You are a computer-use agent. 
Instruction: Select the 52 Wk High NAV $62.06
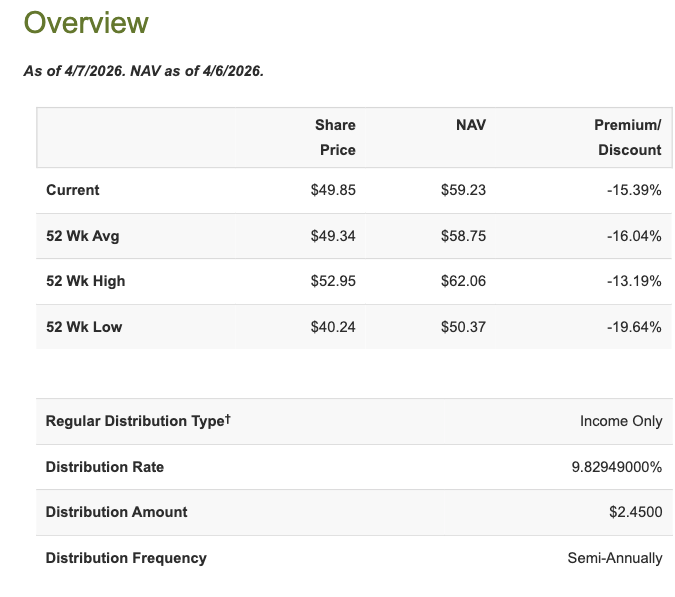pos(463,281)
